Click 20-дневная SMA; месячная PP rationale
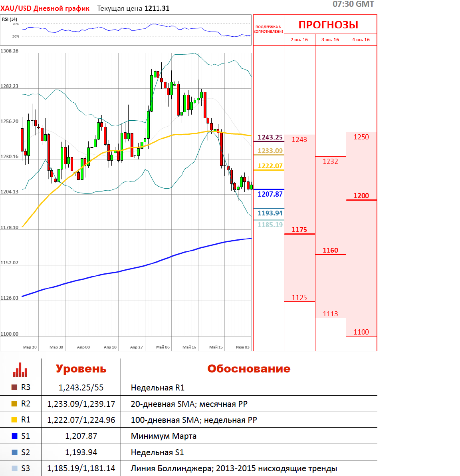 (x=189, y=404)
